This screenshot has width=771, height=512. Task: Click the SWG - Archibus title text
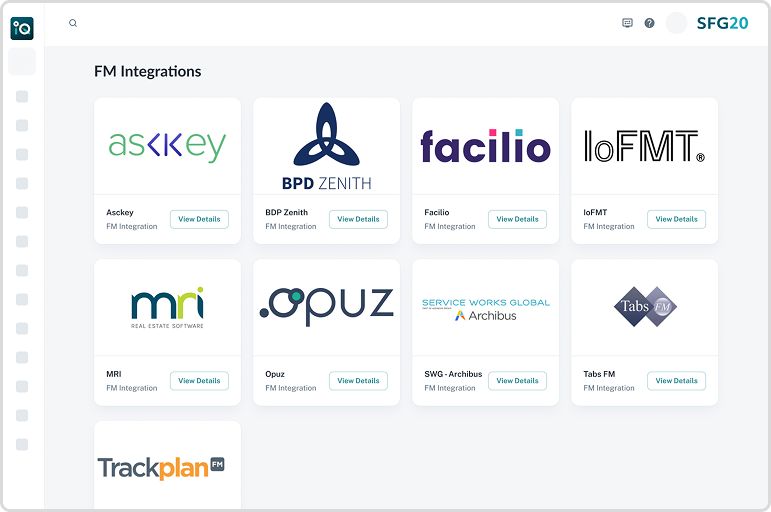click(453, 374)
